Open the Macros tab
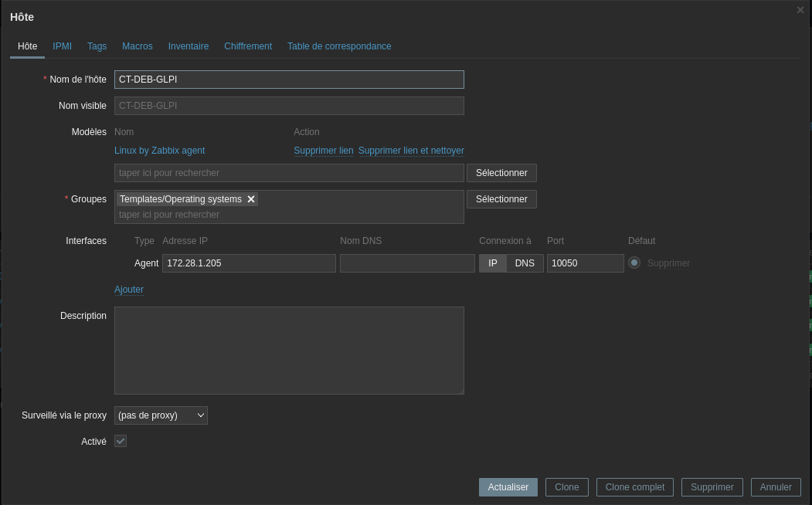This screenshot has width=812, height=505. pos(138,46)
